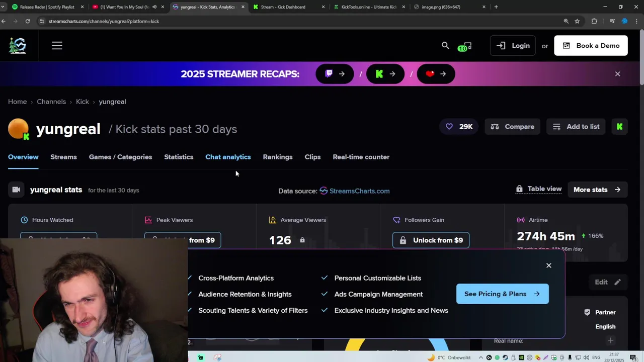Click the Steam icon in the system tray

coord(505,357)
